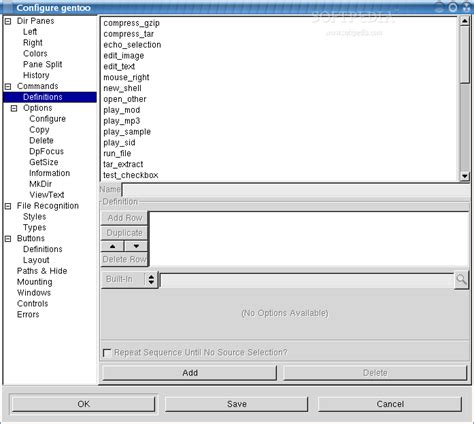Open History settings page
The width and height of the screenshot is (474, 424).
[36, 75]
